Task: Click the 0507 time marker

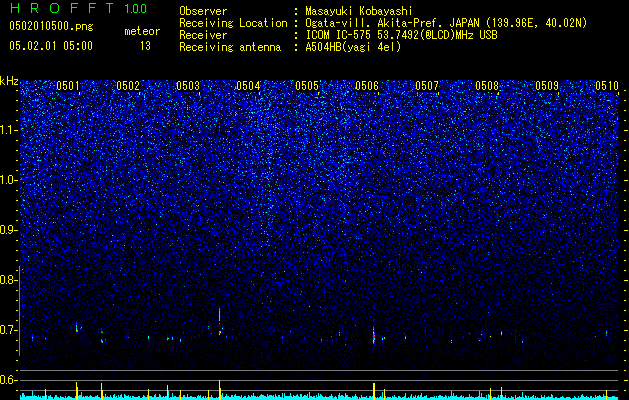Action: tap(427, 86)
